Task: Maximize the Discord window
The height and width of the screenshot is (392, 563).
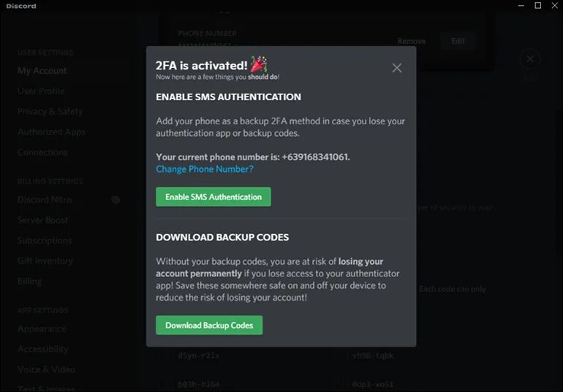Action: (x=538, y=5)
